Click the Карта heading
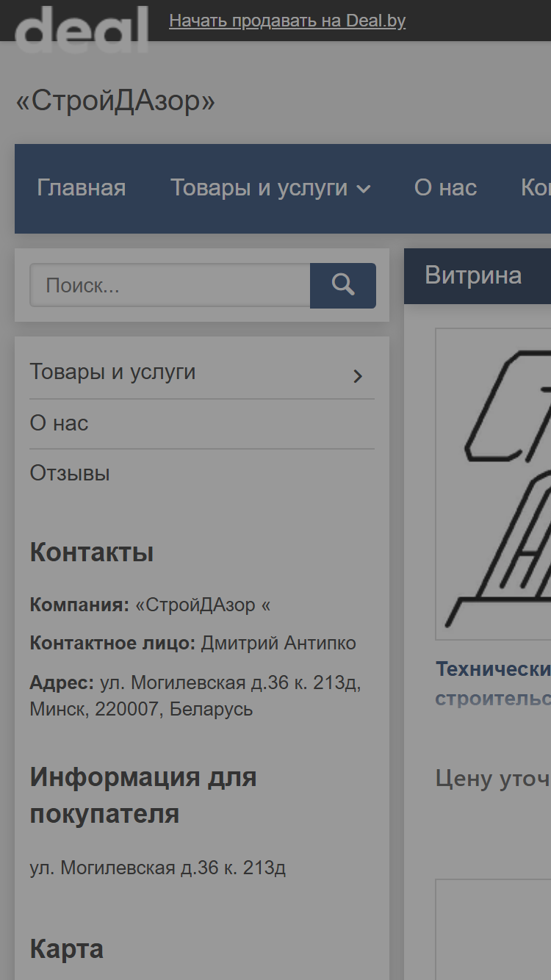 click(x=66, y=949)
